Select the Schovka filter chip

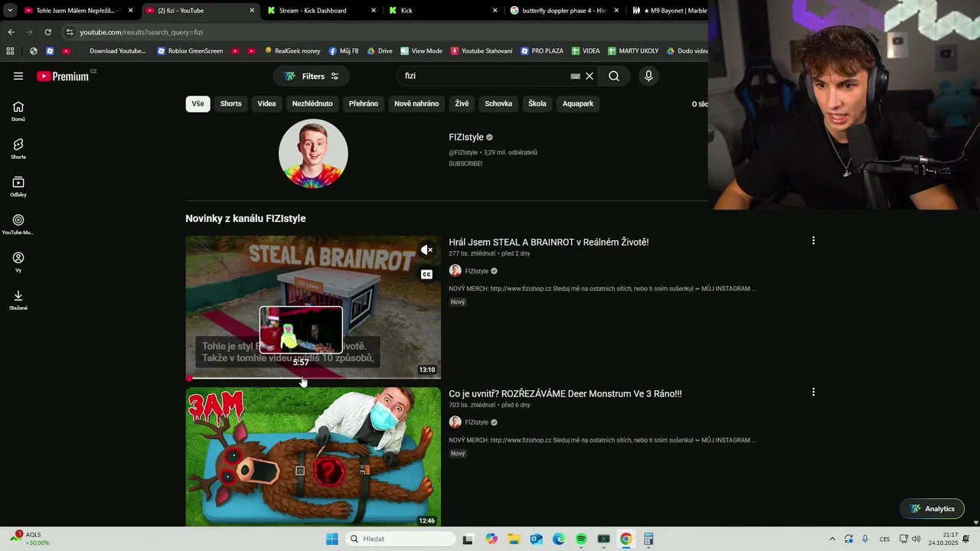498,103
